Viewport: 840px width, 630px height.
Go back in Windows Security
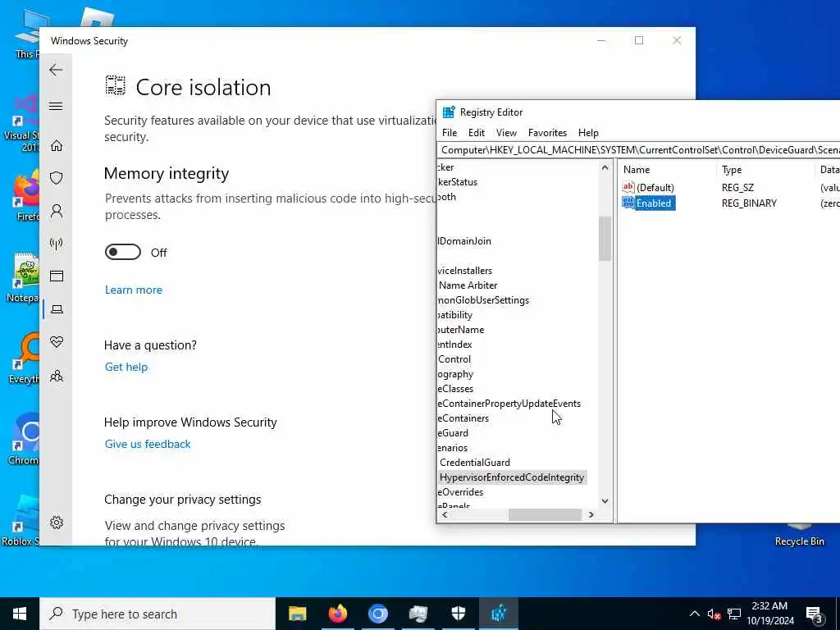pos(56,70)
